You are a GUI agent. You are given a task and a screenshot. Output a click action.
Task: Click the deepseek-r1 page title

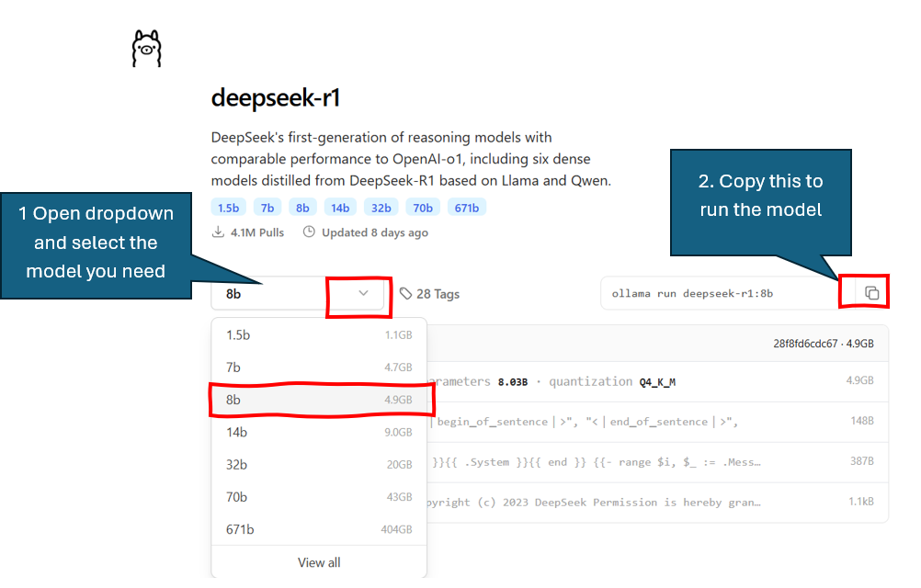tap(276, 97)
